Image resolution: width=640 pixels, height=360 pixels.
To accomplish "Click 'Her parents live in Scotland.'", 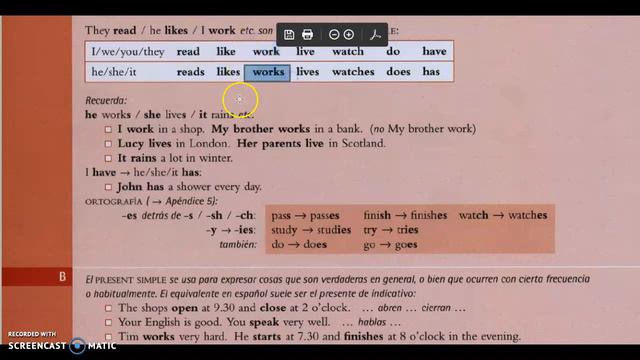I will click(x=311, y=144).
